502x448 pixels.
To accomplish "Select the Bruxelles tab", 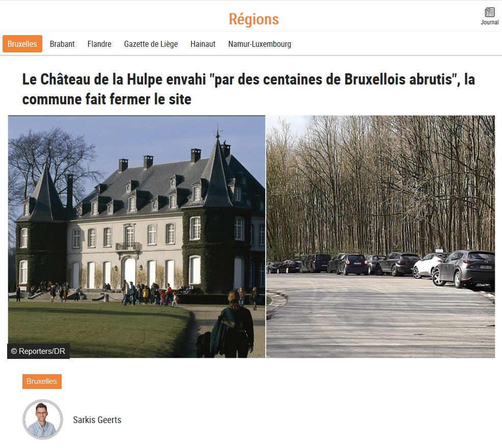I will point(22,44).
